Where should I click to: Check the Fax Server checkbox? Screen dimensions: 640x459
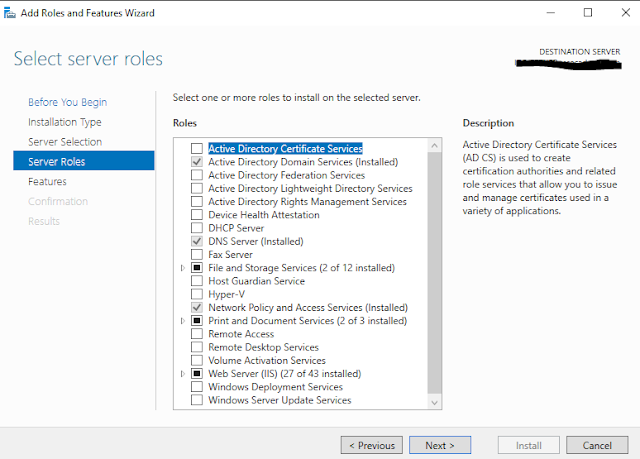click(197, 254)
